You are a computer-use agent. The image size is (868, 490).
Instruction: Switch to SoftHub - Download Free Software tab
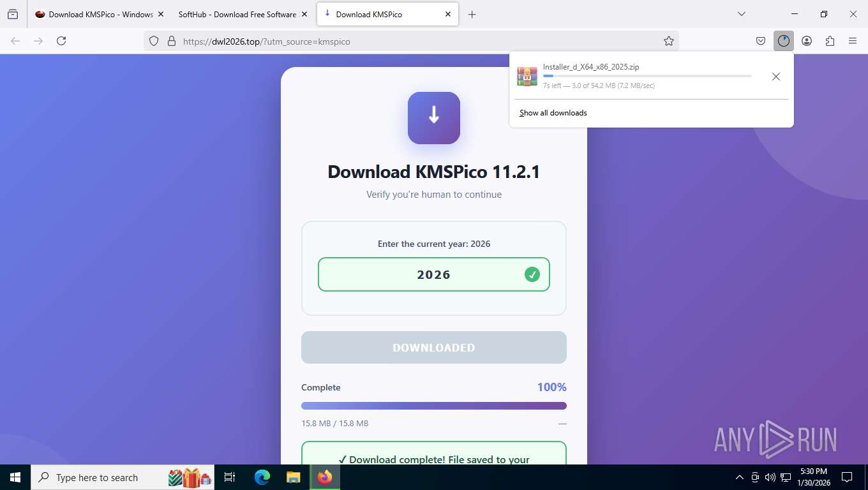tap(237, 14)
